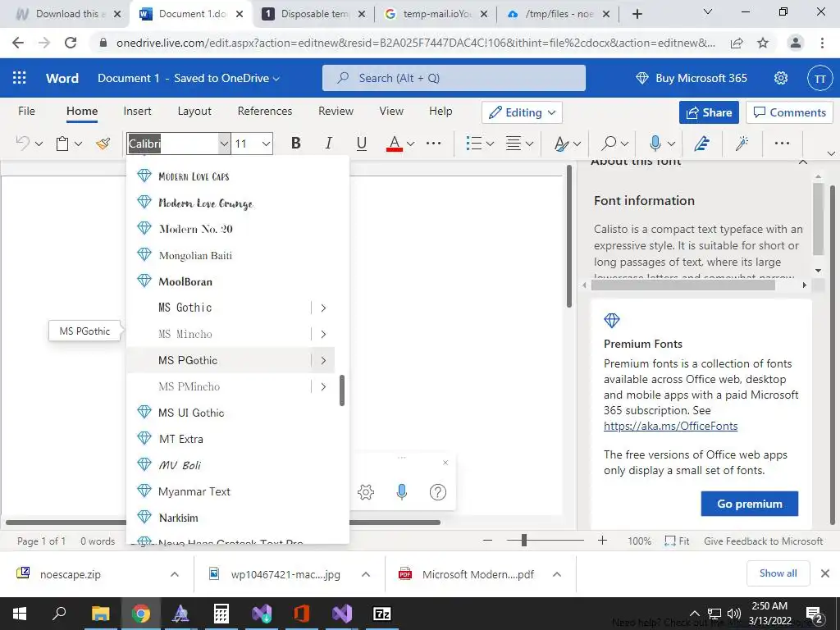840x630 pixels.
Task: Open the font name dropdown arrow
Action: [x=224, y=144]
